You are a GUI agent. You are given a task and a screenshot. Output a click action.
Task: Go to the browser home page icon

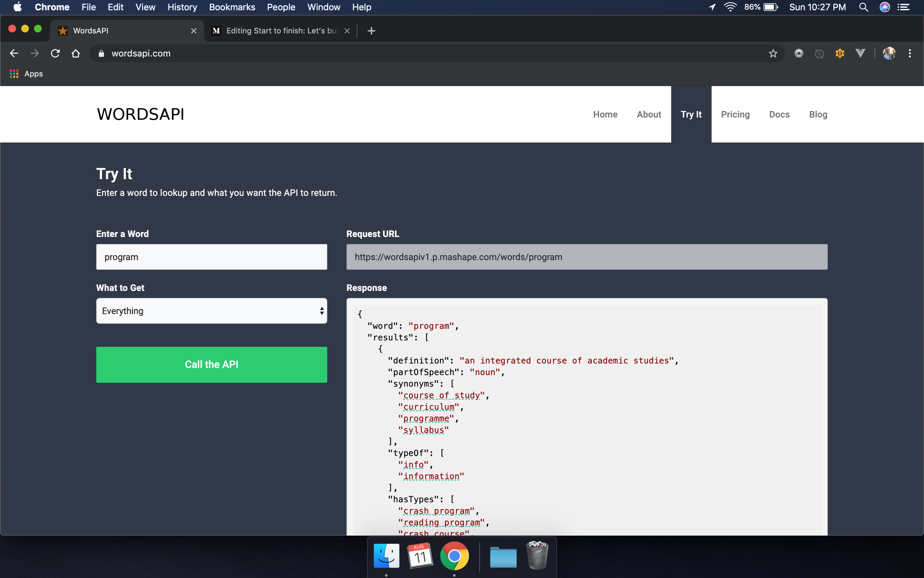[x=76, y=53]
